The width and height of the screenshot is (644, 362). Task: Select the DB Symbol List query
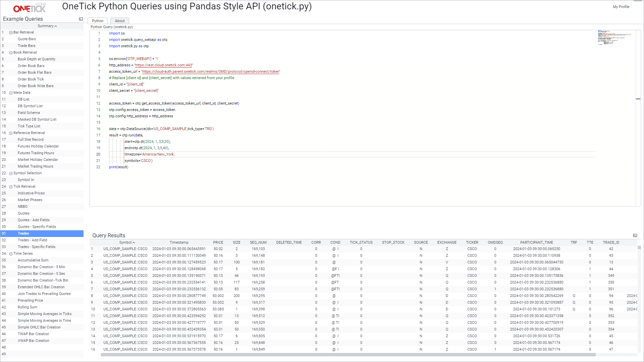(x=30, y=106)
